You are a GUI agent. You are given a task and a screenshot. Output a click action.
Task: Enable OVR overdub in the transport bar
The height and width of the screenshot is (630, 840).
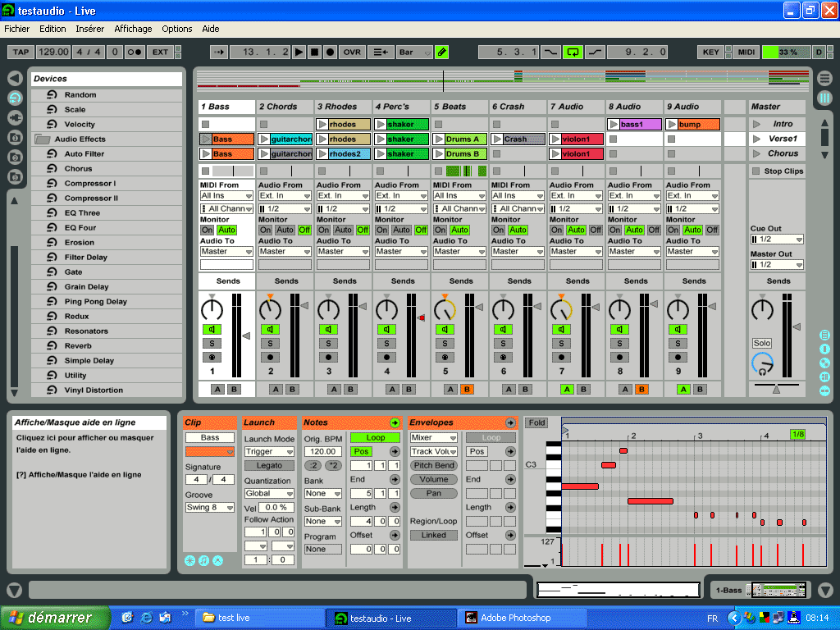[x=350, y=52]
